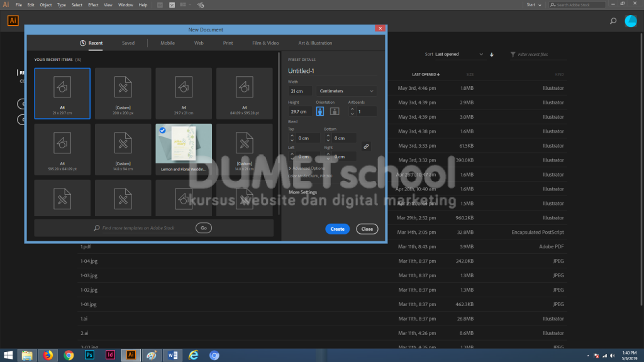Open Microsoft Word from the taskbar
644x362 pixels.
coord(173,356)
